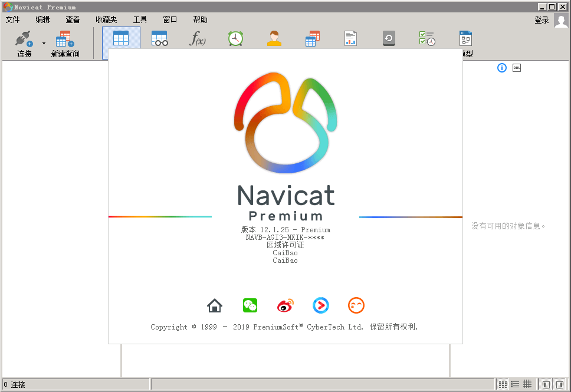Expand the 连接 dropdown arrow
The width and height of the screenshot is (571, 392).
click(44, 43)
